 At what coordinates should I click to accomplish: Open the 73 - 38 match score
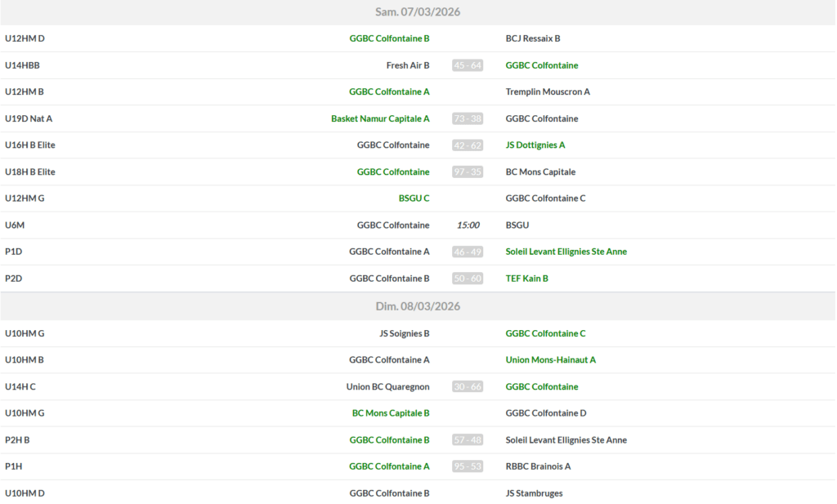[x=468, y=118]
